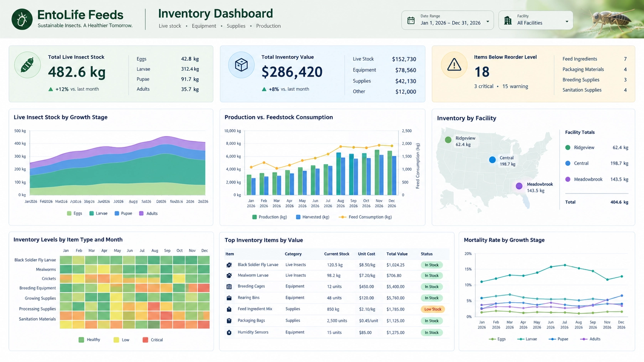Toggle the Pupae legend in growth stage chart
The width and height of the screenshot is (644, 362).
(123, 214)
